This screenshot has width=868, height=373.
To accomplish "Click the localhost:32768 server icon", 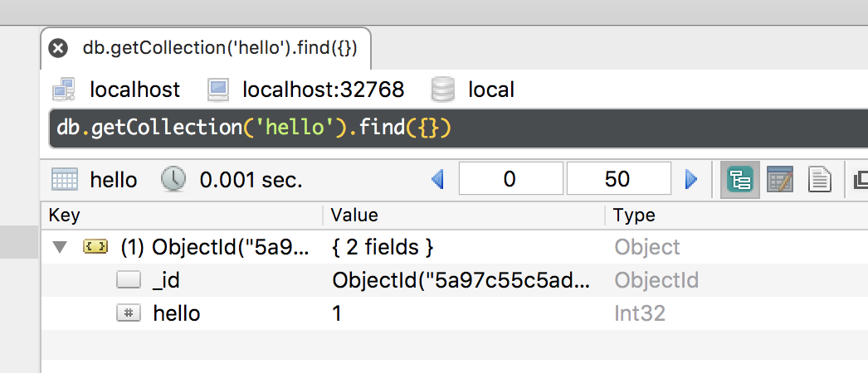I will coord(218,89).
